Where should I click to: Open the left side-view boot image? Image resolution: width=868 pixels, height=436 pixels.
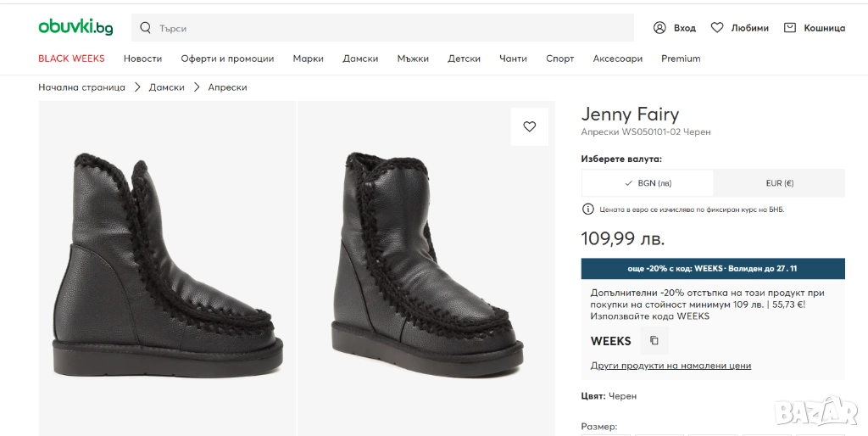click(167, 267)
